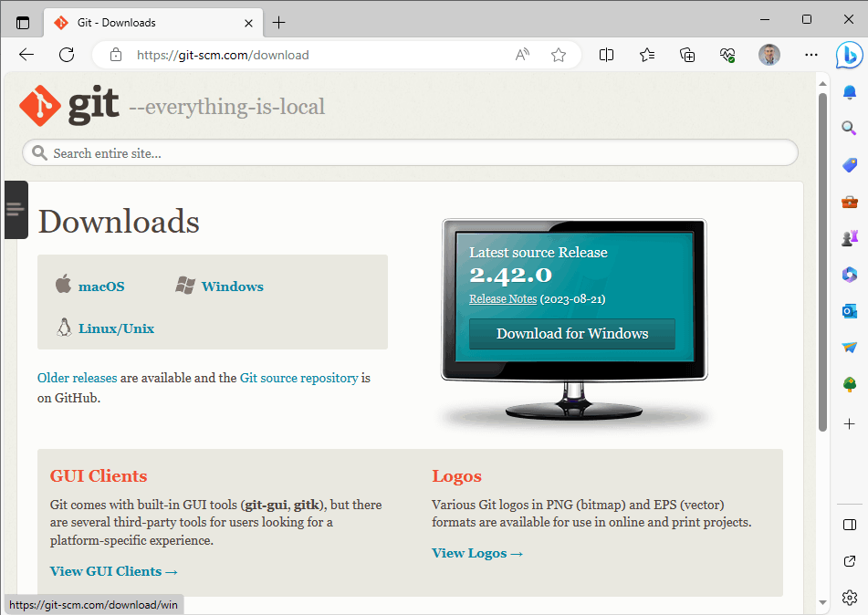Activate the Read aloud icon
This screenshot has width=868, height=615.
point(522,55)
